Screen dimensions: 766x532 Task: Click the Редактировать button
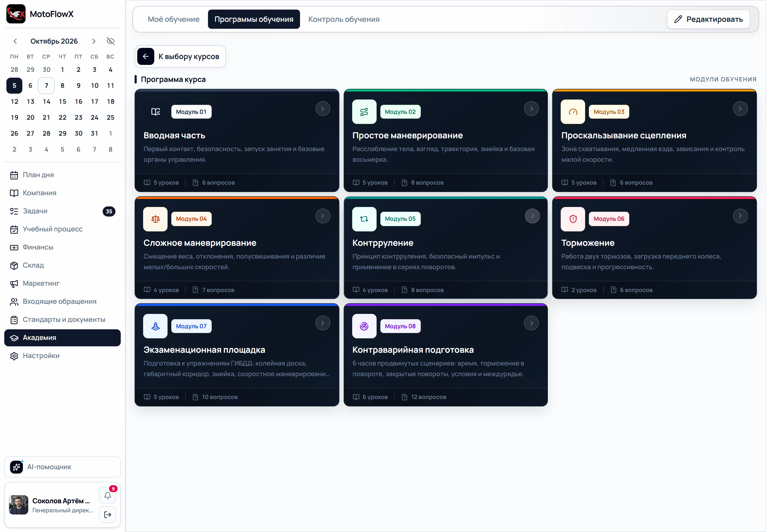pyautogui.click(x=708, y=19)
